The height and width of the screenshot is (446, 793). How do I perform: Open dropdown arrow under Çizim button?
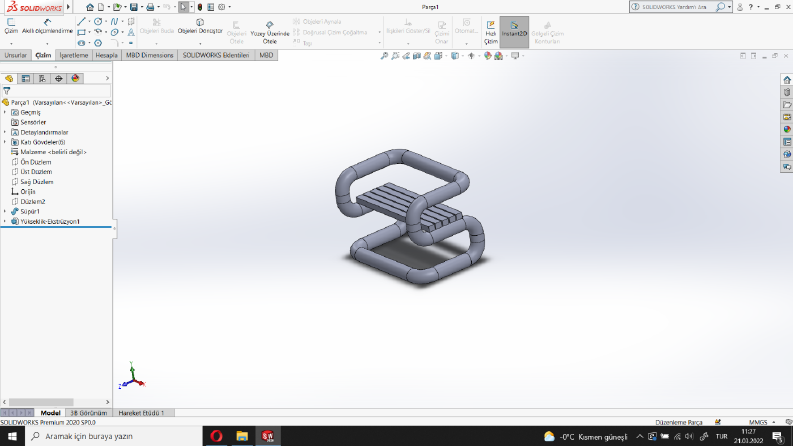tap(11, 43)
